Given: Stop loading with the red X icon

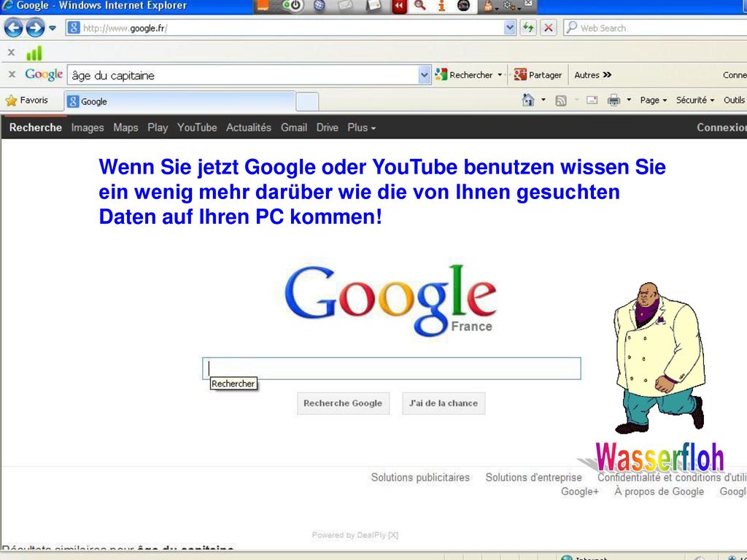Looking at the screenshot, I should click(549, 28).
